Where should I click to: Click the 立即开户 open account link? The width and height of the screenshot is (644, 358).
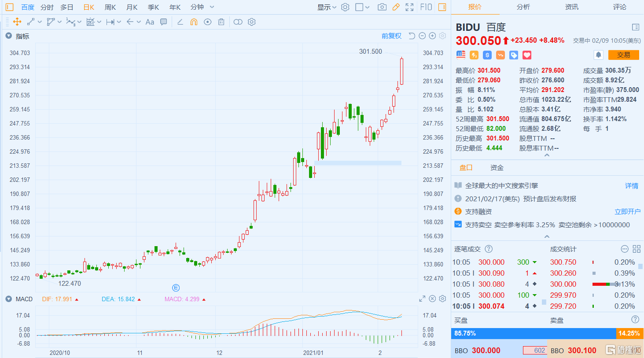point(627,211)
